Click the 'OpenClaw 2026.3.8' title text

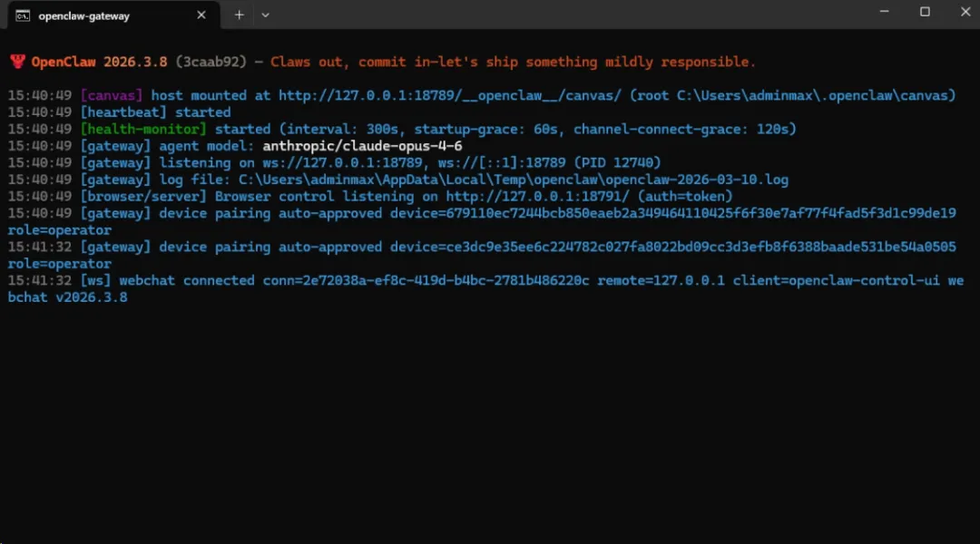tap(100, 62)
